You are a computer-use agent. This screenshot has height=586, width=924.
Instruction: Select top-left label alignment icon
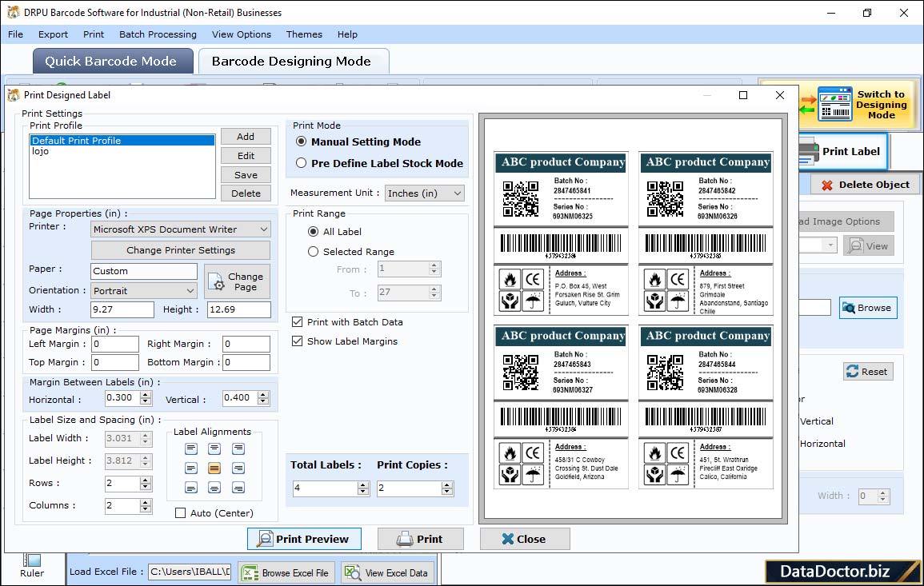(x=191, y=448)
